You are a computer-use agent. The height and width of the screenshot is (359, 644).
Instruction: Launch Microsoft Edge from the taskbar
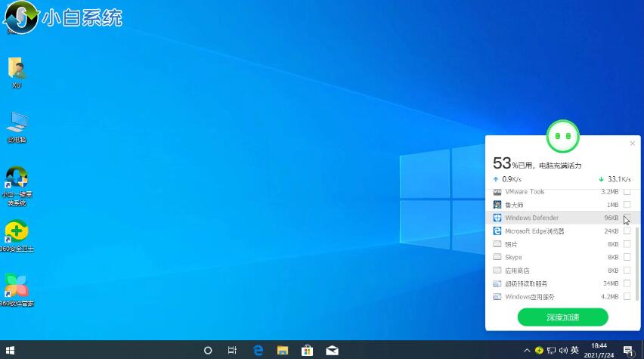[x=258, y=351]
